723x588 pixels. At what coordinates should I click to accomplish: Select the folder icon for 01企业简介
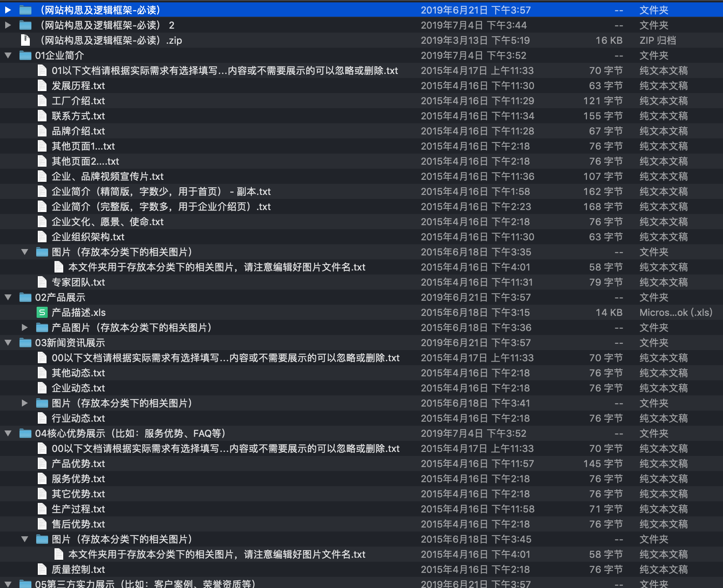pos(25,55)
